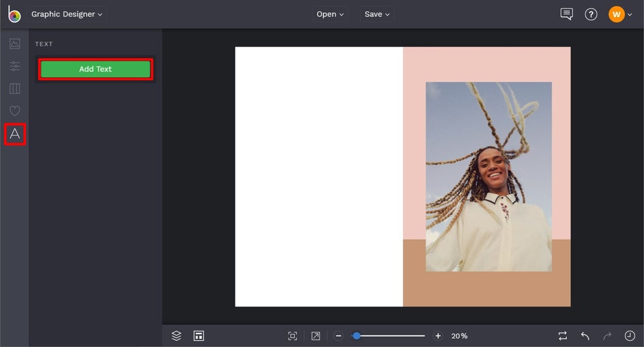Open the Graphics heart sidebar icon
Screen dimensions: 644x347
[15, 111]
